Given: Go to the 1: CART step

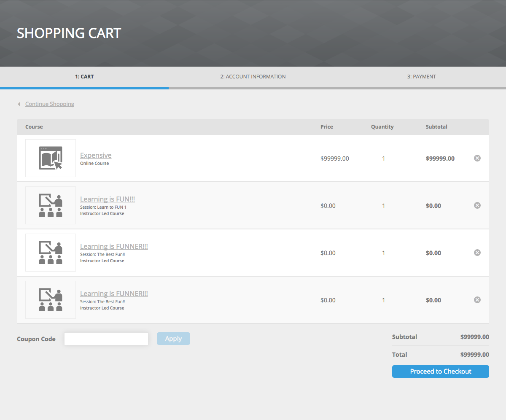Looking at the screenshot, I should tap(84, 77).
